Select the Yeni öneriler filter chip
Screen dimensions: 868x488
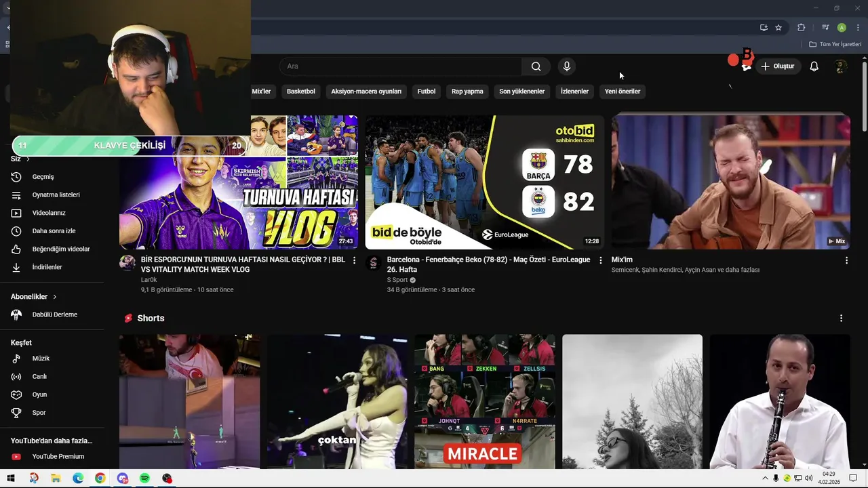pyautogui.click(x=623, y=91)
